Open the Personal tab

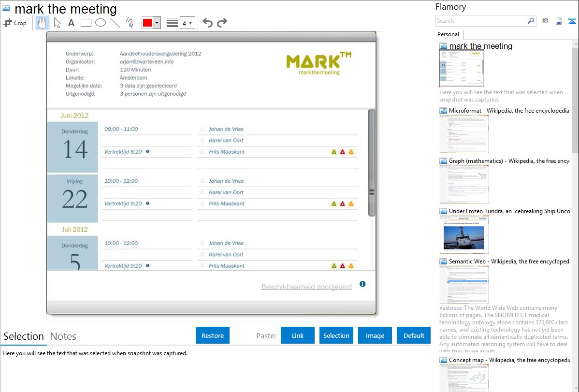click(x=449, y=34)
